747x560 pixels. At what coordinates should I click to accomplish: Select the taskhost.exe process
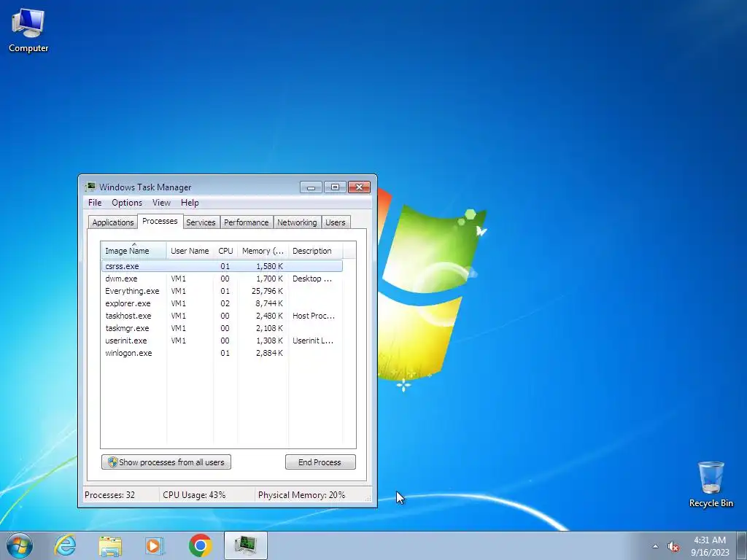[x=222, y=316]
